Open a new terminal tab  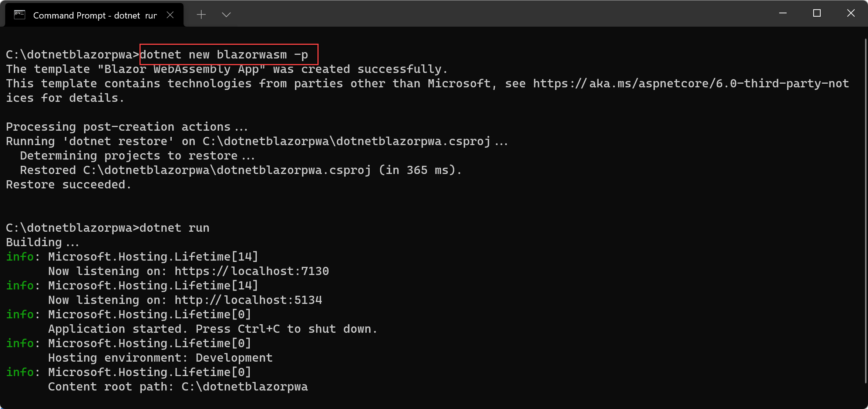click(x=201, y=15)
